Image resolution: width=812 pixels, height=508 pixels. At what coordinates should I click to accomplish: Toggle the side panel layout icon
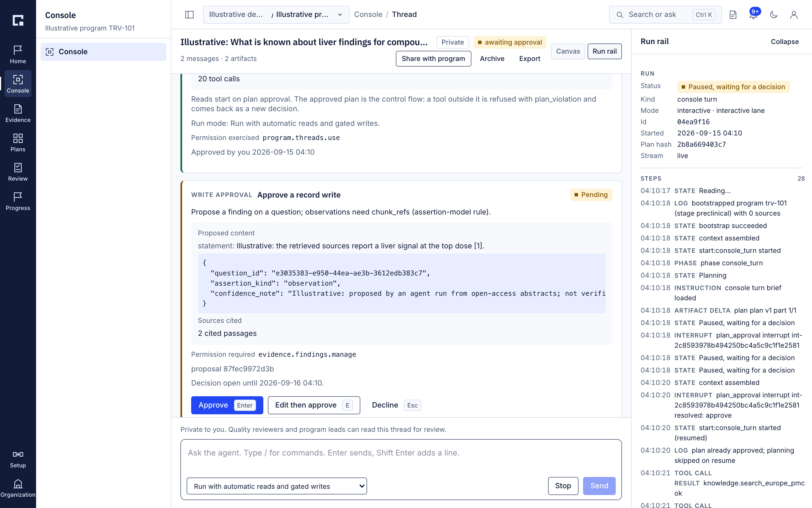[189, 14]
